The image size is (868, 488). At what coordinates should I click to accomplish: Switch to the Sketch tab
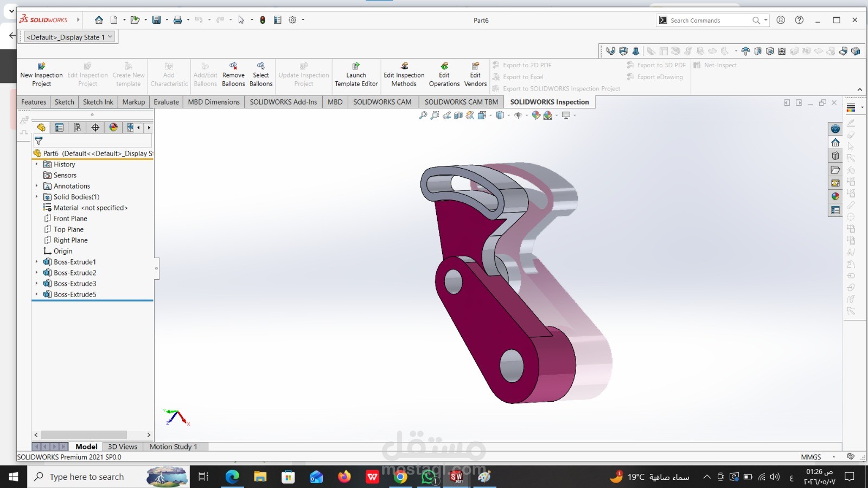(64, 102)
